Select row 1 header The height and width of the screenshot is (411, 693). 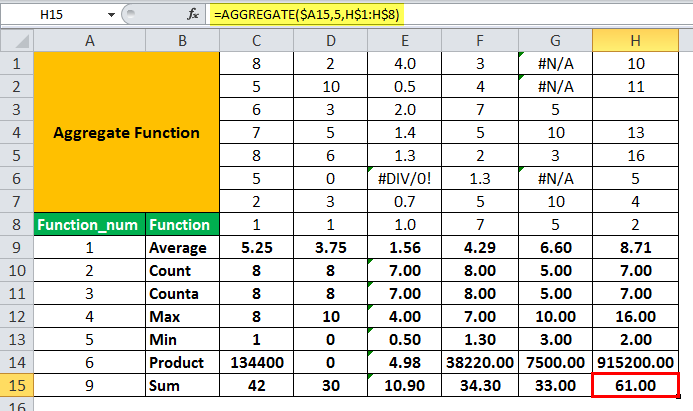coord(17,64)
